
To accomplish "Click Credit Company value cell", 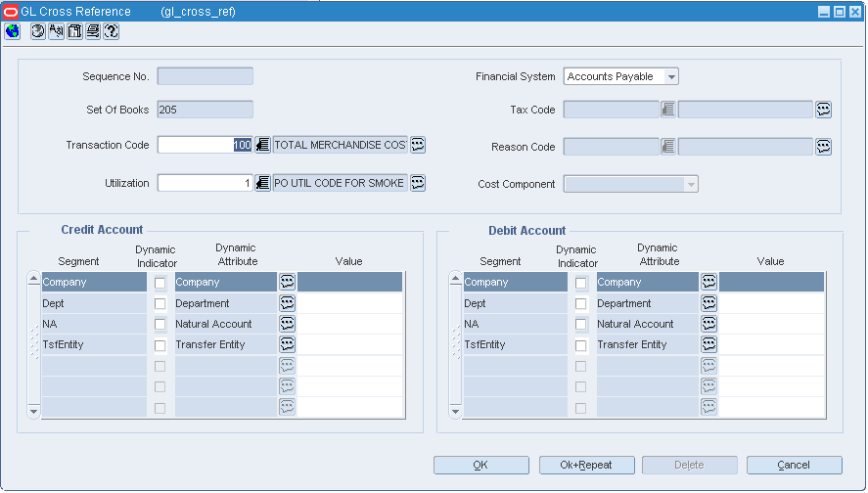I will (x=350, y=282).
